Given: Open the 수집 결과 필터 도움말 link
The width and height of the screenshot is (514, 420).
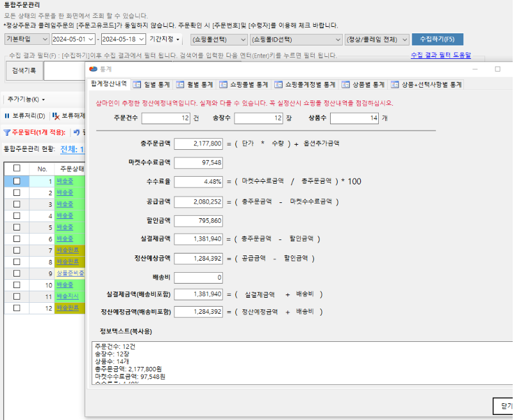Looking at the screenshot, I should (x=440, y=56).
